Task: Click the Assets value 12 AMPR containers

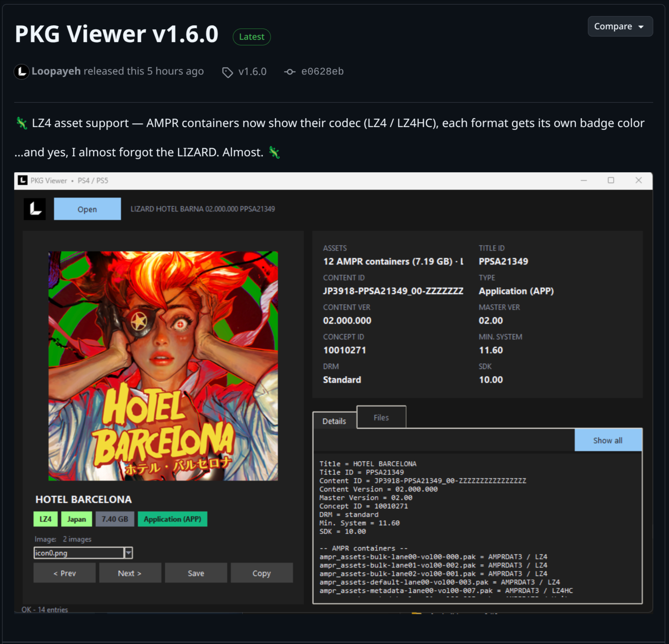Action: [393, 262]
